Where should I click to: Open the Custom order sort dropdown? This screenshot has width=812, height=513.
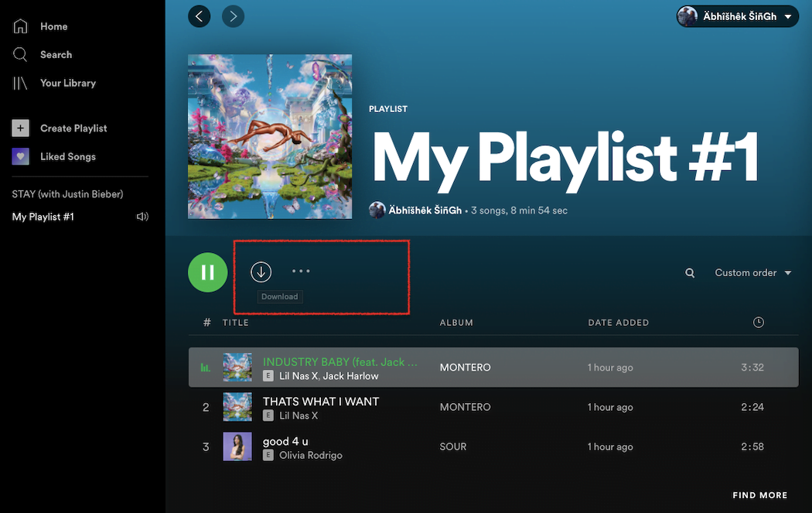(x=753, y=272)
